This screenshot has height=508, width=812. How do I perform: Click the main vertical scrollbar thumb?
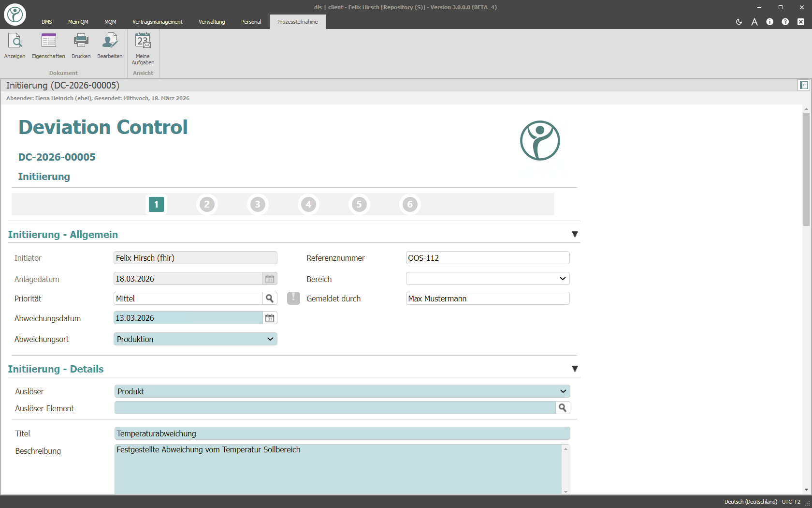(806, 169)
